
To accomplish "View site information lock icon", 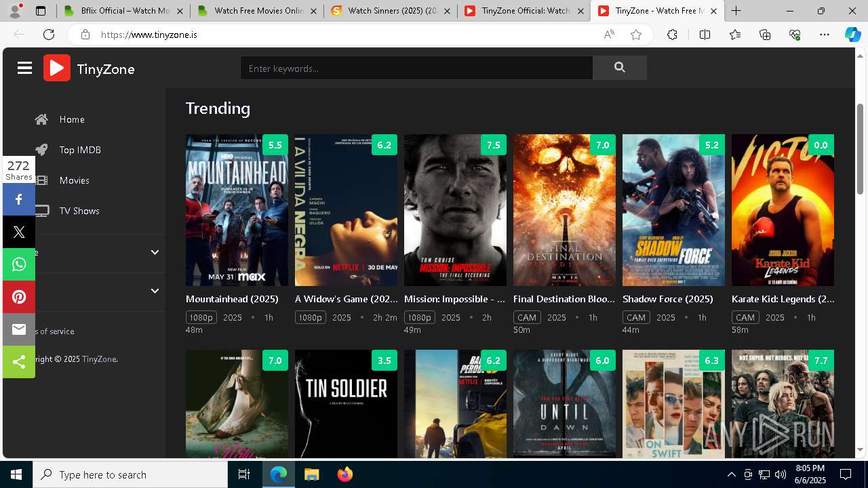I will pos(85,35).
